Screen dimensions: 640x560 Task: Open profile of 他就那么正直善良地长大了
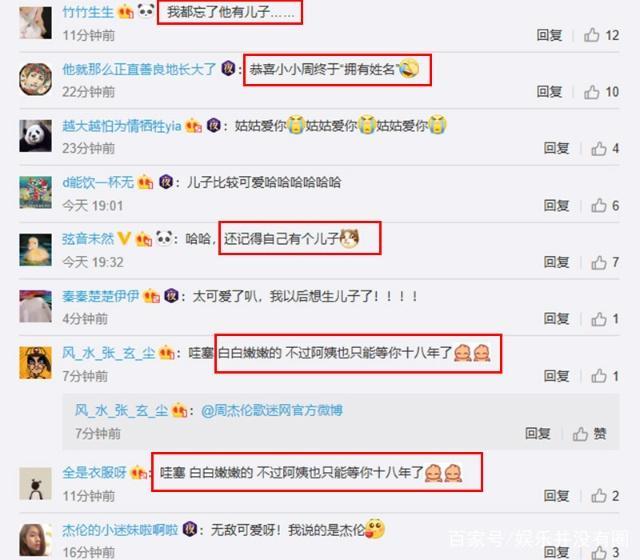click(139, 69)
